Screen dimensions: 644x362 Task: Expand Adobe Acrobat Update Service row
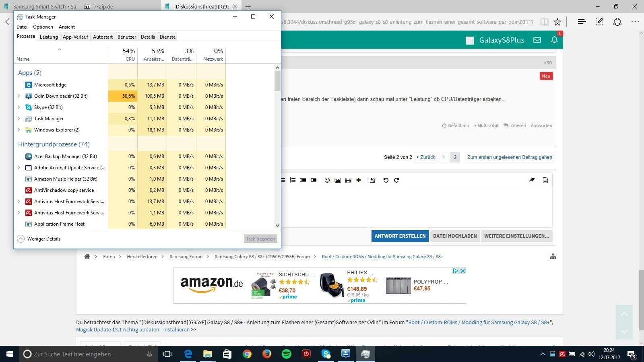(x=19, y=168)
